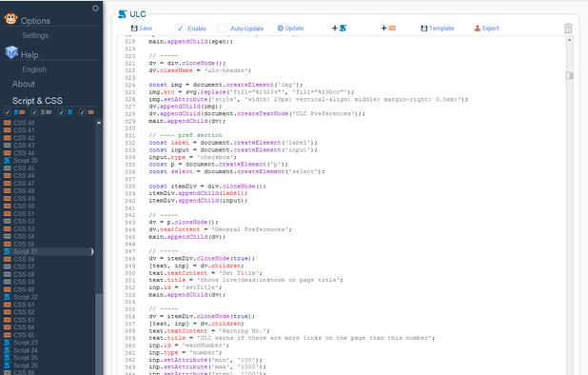Screen dimensions: 588x375
Task: Toggle the CSS-only filter checkbox
Action: coord(82,112)
